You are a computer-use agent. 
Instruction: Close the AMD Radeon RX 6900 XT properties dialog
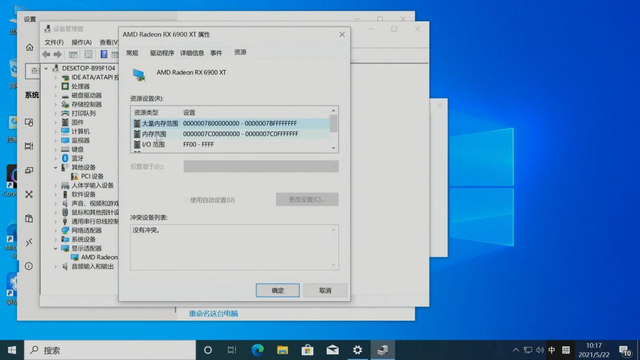[x=342, y=35]
